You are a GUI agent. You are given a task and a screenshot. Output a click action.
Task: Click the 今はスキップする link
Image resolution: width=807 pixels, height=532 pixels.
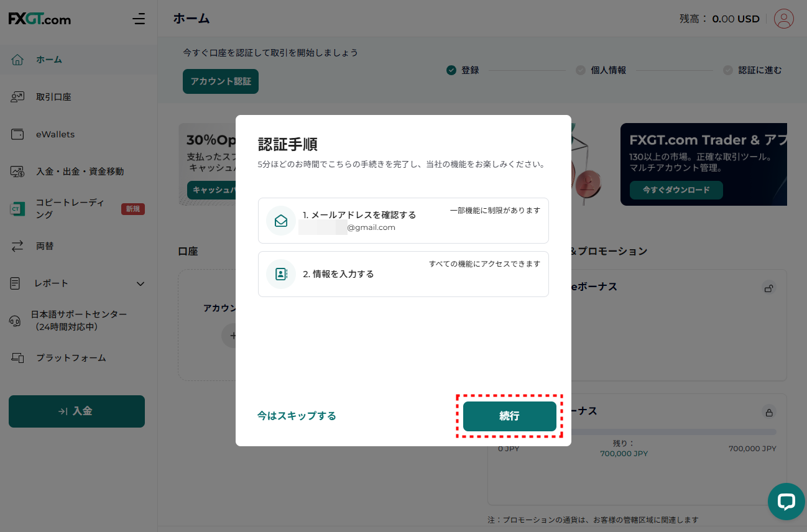pyautogui.click(x=297, y=416)
